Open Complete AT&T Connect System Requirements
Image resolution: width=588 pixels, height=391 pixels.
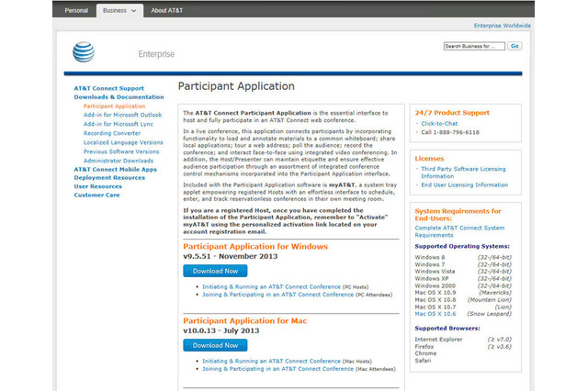coord(459,231)
